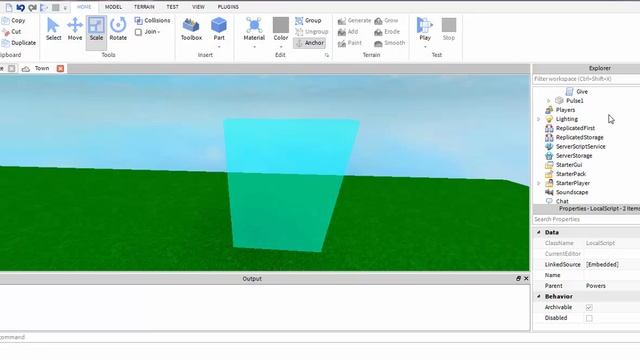
Task: Click the Ungroup tool
Action: coord(311,31)
